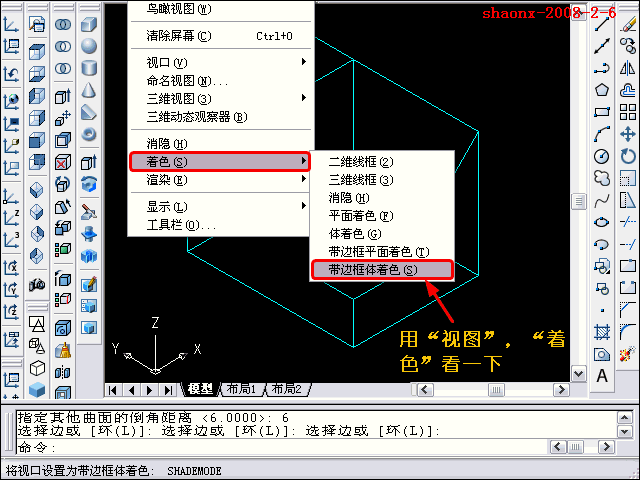The image size is (640, 480).
Task: Launch 三维动态观察器(B) from menu
Action: [x=220, y=117]
